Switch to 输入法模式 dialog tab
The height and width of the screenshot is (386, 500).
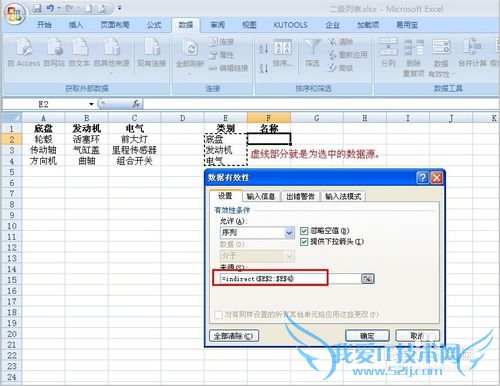(343, 197)
